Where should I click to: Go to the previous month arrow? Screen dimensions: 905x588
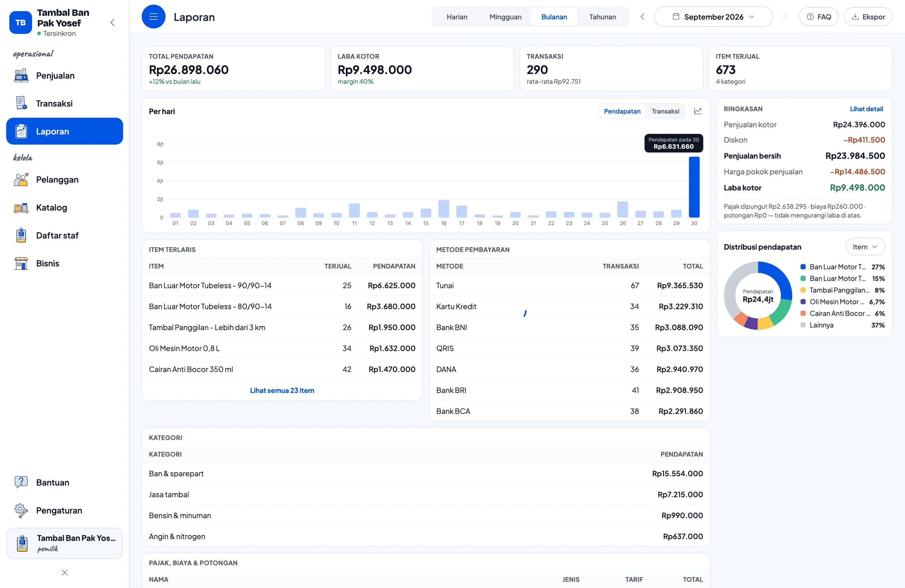tap(642, 17)
